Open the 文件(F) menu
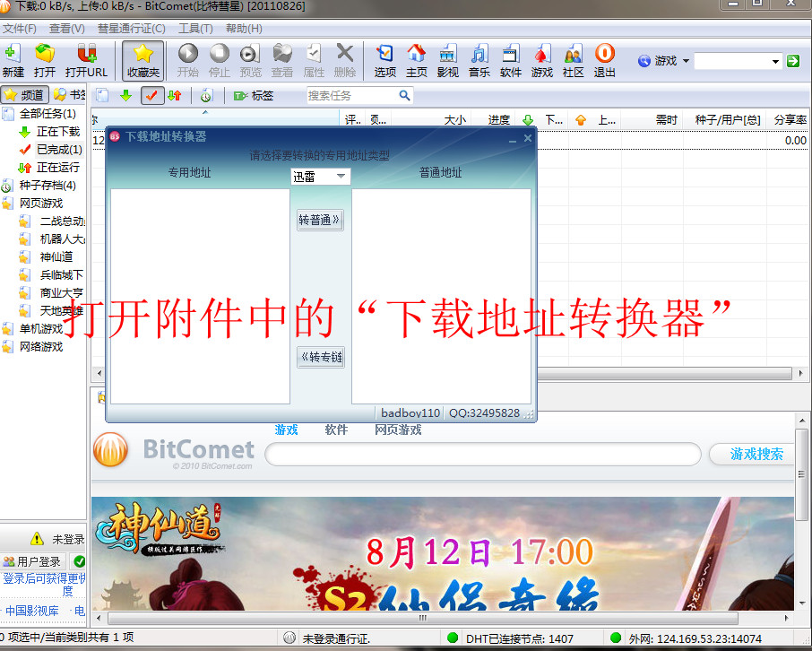 click(19, 29)
